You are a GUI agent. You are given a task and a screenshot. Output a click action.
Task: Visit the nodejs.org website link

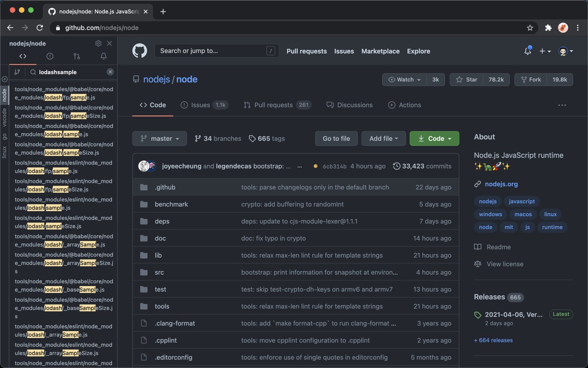[x=501, y=184]
